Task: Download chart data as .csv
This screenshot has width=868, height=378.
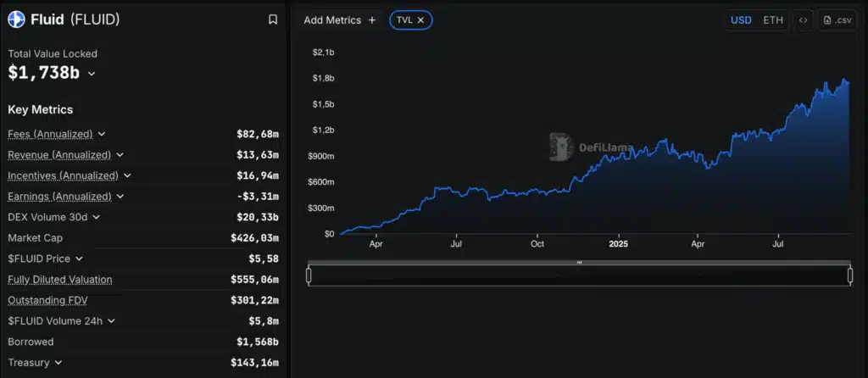Action: (837, 19)
